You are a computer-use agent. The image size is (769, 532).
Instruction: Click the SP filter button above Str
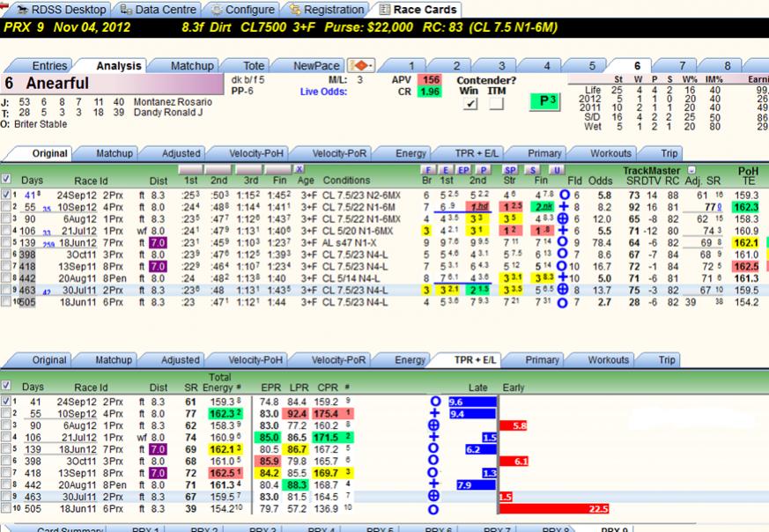tap(511, 170)
